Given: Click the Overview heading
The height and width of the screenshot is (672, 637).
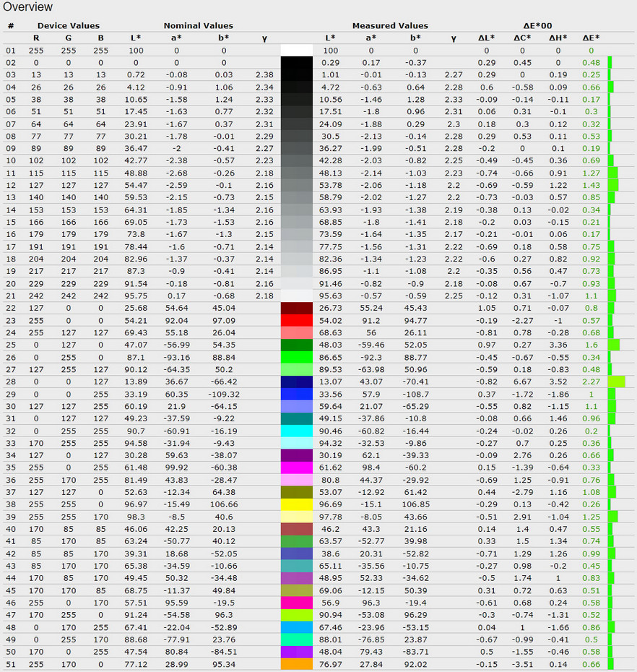Looking at the screenshot, I should (x=27, y=7).
